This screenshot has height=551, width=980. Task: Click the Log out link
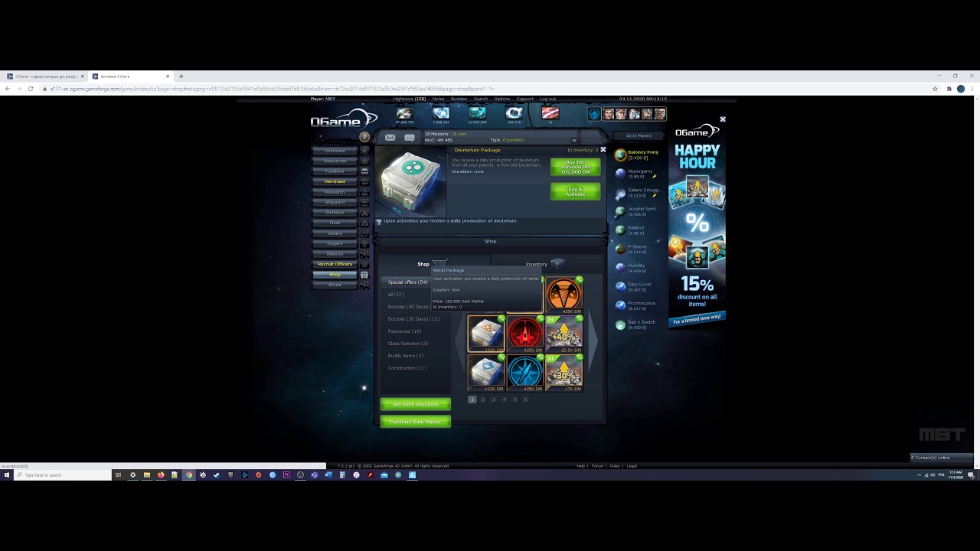point(548,99)
